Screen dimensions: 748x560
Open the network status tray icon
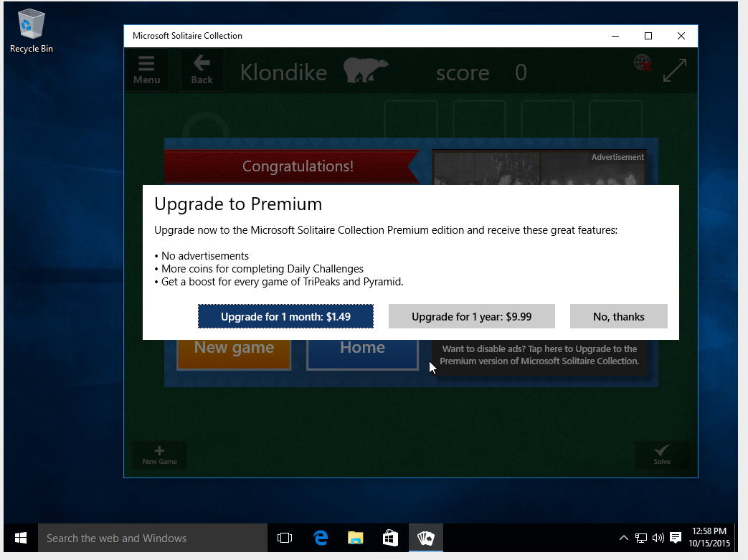pyautogui.click(x=641, y=538)
